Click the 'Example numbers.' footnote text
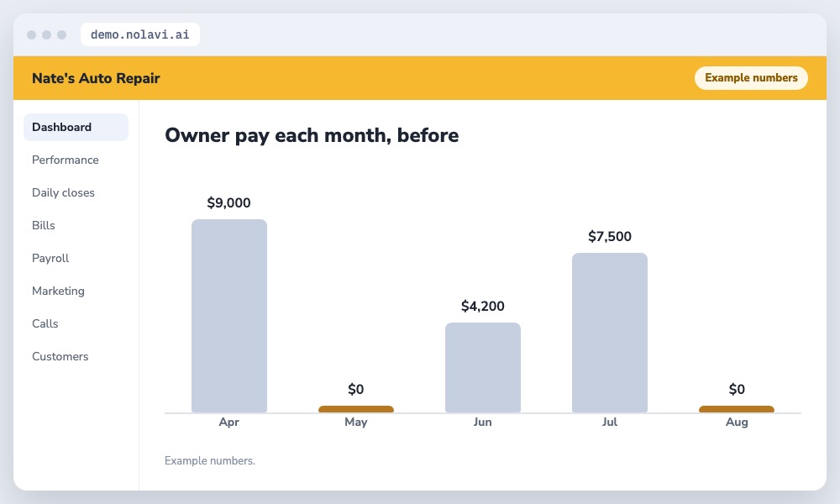 tap(210, 460)
